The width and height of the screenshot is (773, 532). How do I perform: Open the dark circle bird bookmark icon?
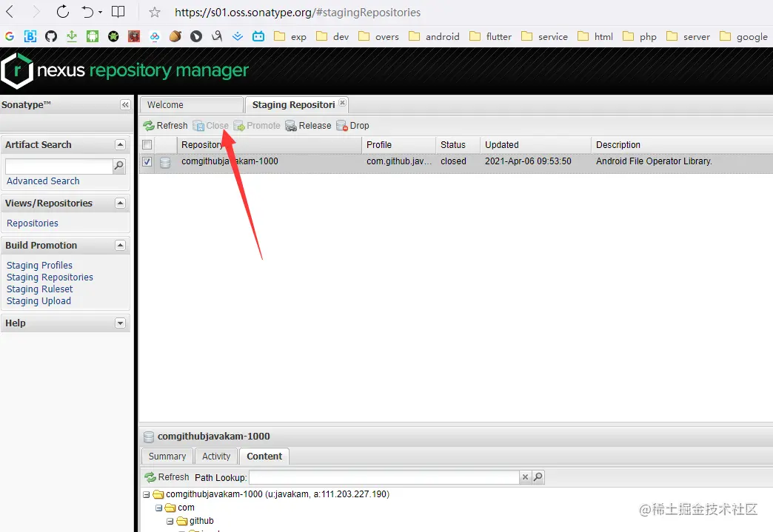[x=196, y=36]
